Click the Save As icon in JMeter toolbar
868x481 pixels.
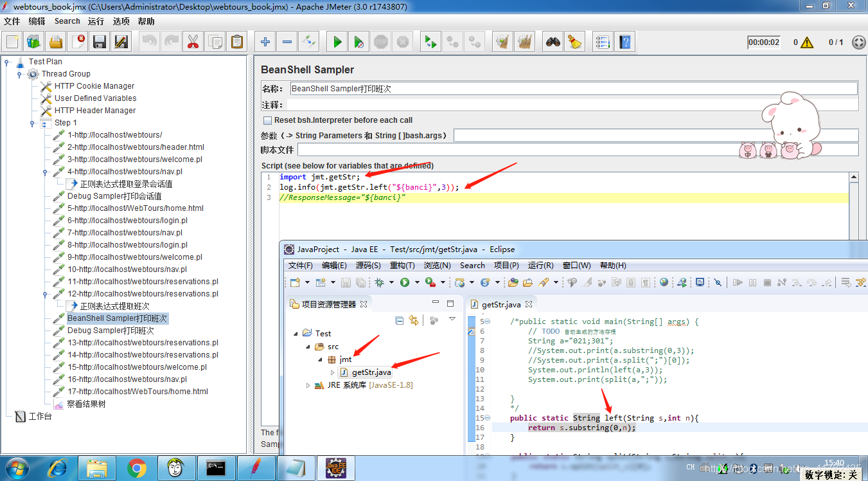(x=121, y=42)
